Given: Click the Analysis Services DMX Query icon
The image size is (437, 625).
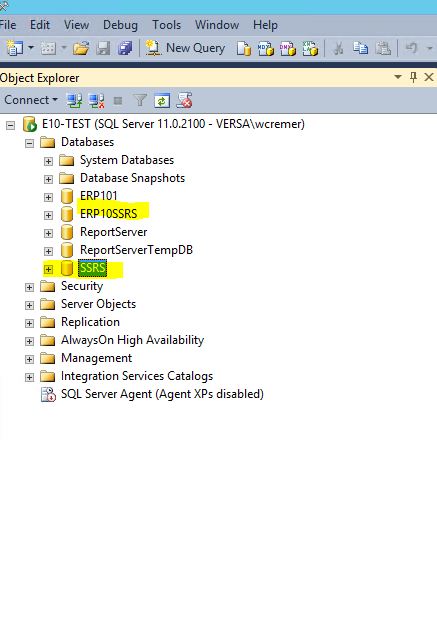Looking at the screenshot, I should point(288,49).
